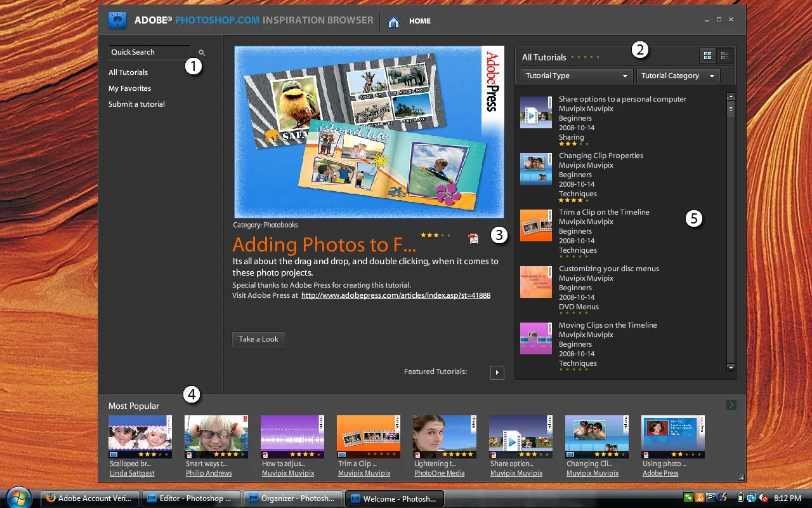812x508 pixels.
Task: Select All Tutorials in left sidebar
Action: click(x=128, y=72)
